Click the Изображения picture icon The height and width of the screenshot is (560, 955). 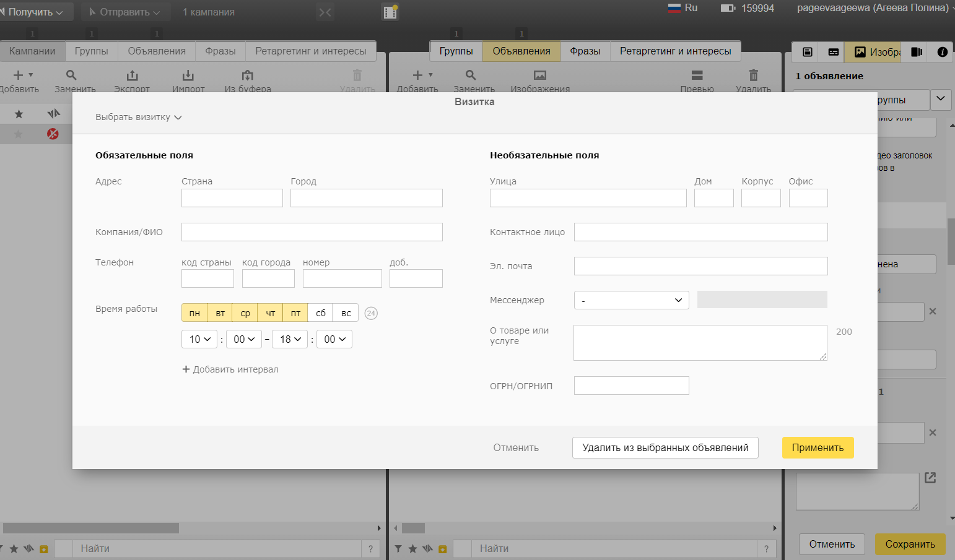coord(540,75)
